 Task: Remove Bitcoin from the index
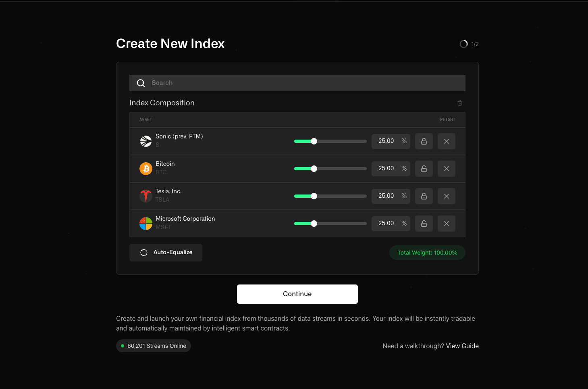(x=446, y=168)
